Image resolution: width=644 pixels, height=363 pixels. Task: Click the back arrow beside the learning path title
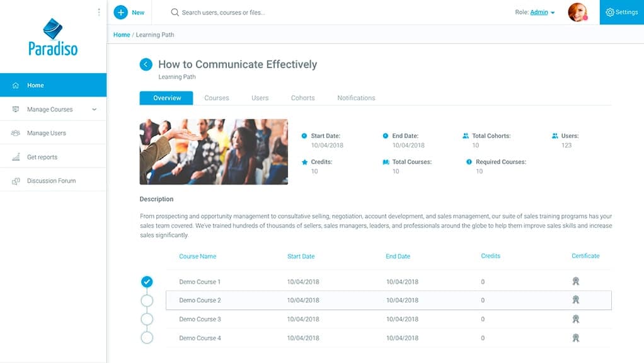point(146,64)
